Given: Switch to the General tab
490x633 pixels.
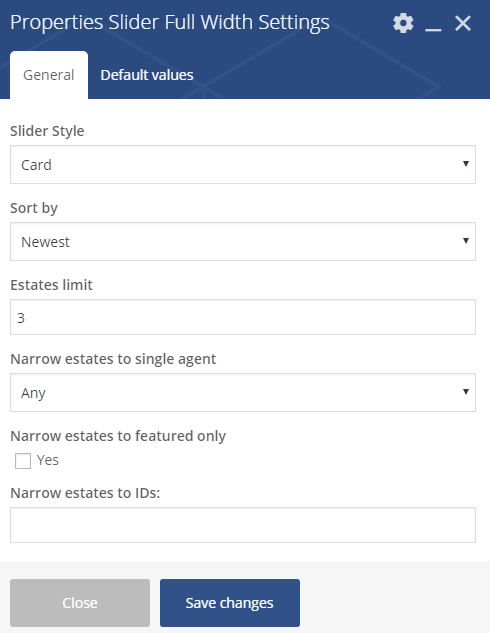Looking at the screenshot, I should (49, 75).
